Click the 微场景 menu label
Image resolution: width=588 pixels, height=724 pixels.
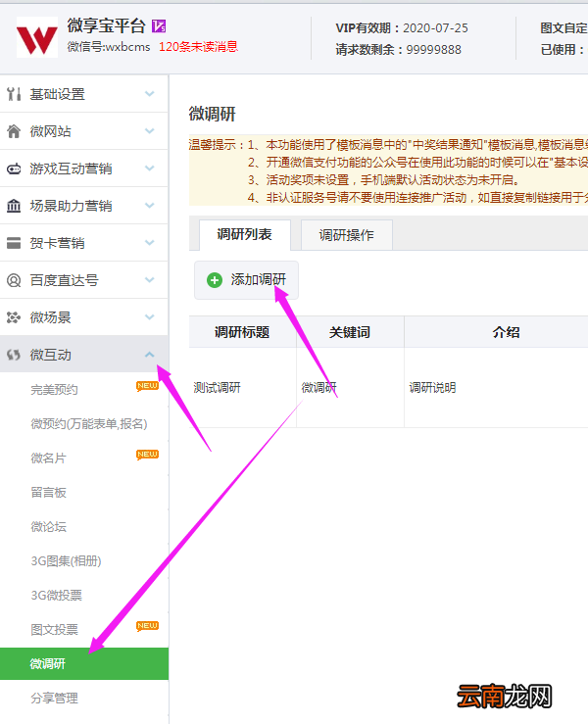pos(50,317)
